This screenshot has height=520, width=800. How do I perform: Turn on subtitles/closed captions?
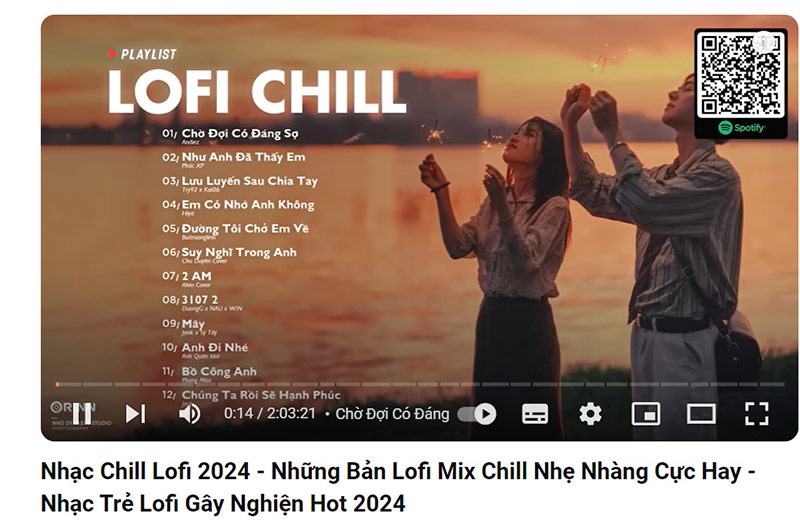pos(535,414)
